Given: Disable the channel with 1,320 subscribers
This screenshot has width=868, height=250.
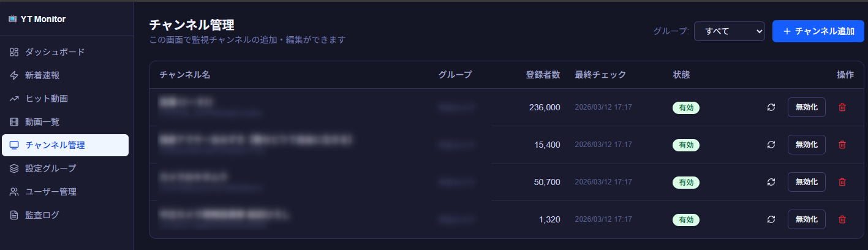Looking at the screenshot, I should pos(806,219).
